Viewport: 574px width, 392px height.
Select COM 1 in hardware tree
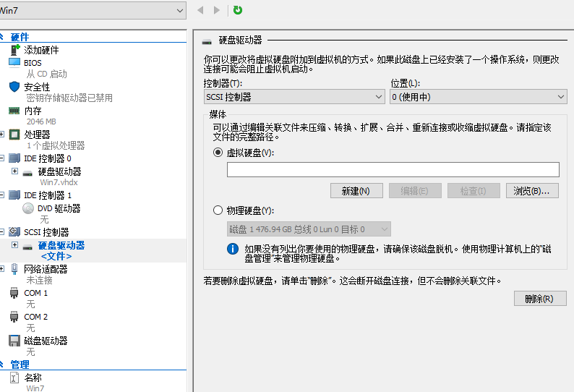pyautogui.click(x=35, y=293)
